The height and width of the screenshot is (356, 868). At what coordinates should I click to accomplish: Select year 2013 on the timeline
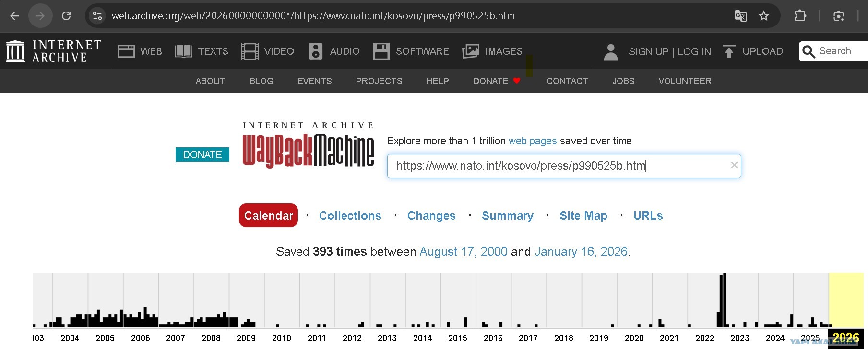(x=387, y=338)
